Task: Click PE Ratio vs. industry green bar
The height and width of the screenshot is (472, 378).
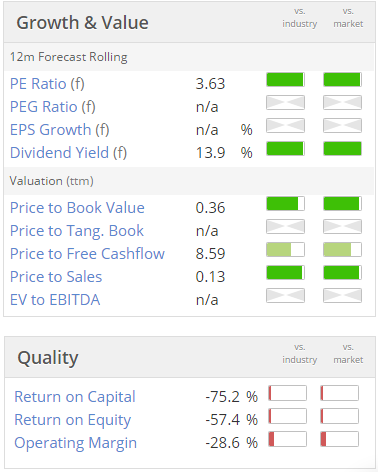Action: (x=285, y=80)
